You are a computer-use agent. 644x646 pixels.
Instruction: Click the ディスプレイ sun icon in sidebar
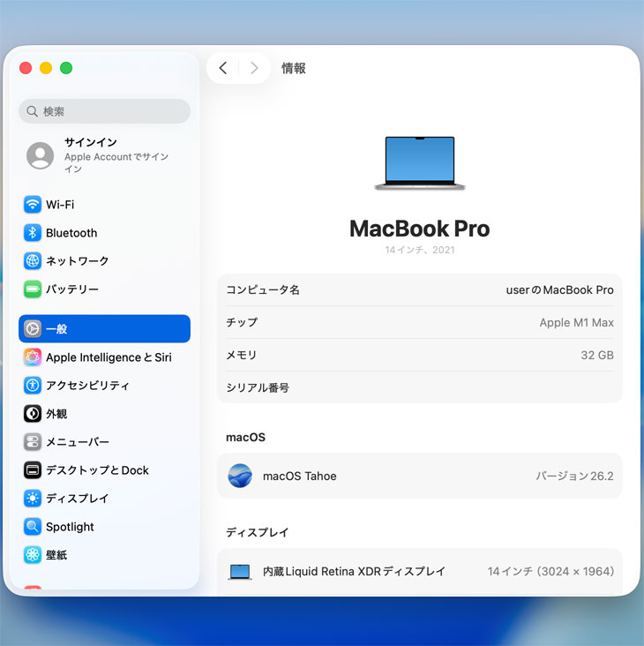(33, 499)
